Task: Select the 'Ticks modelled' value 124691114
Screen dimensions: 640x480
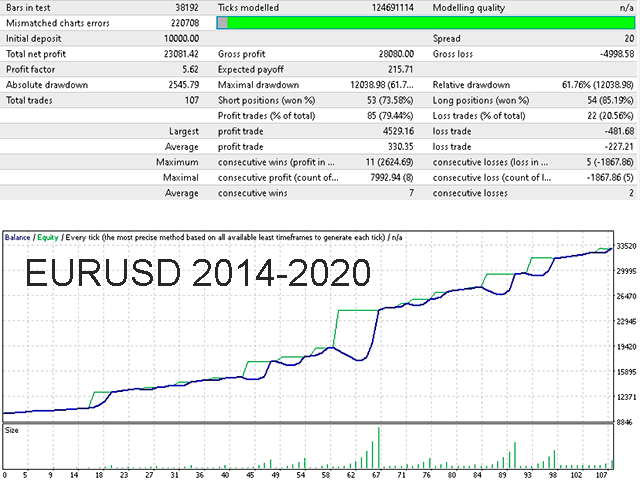Action: click(393, 8)
